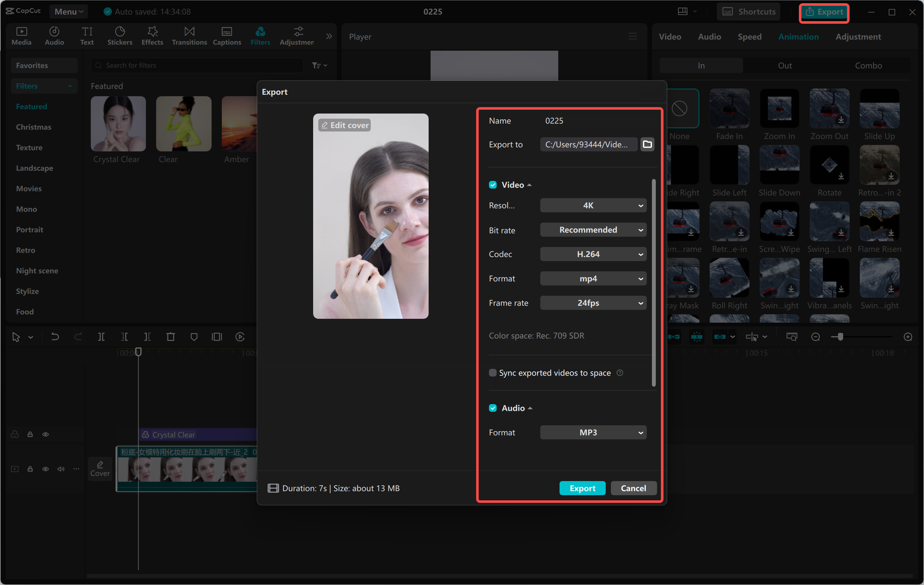924x585 pixels.
Task: Open the Menu dropdown in the top-left
Action: [x=68, y=12]
